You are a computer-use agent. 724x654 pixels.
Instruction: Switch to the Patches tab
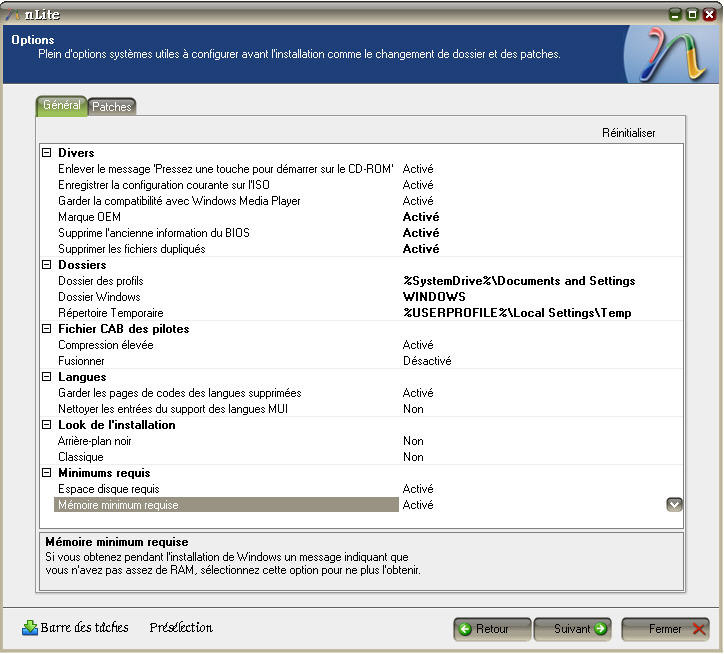pyautogui.click(x=111, y=107)
